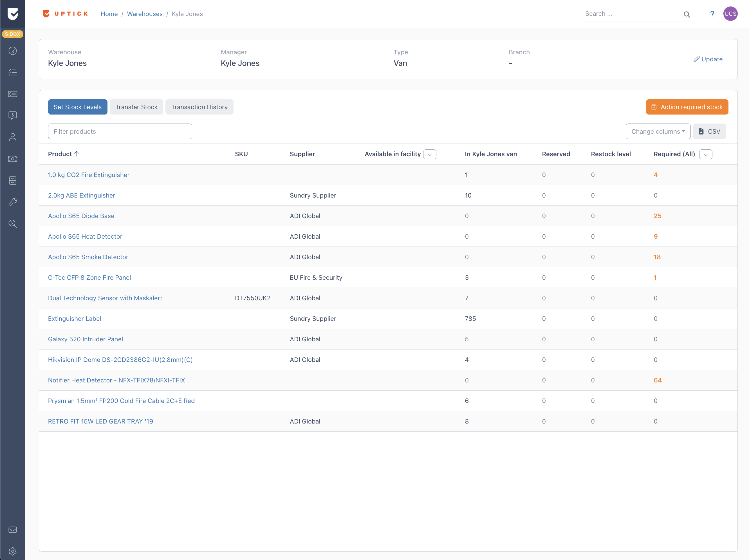Open the dollar search magnifier icon
This screenshot has width=749, height=560.
click(13, 223)
